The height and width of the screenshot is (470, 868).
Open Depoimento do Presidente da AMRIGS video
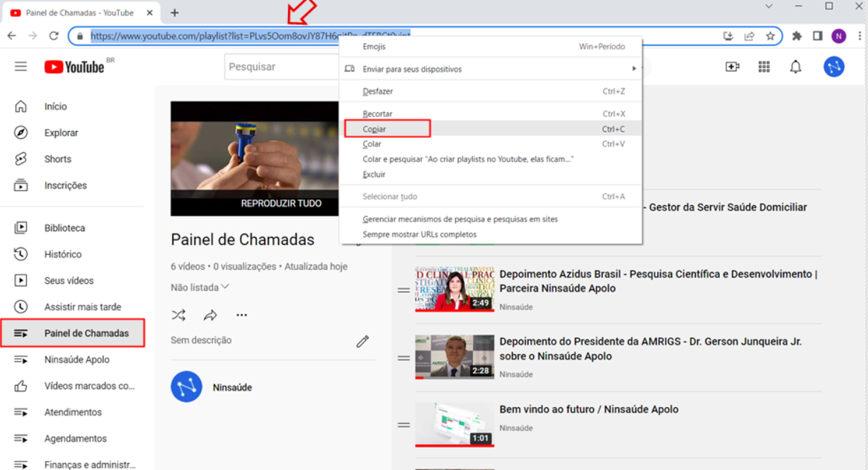click(651, 348)
